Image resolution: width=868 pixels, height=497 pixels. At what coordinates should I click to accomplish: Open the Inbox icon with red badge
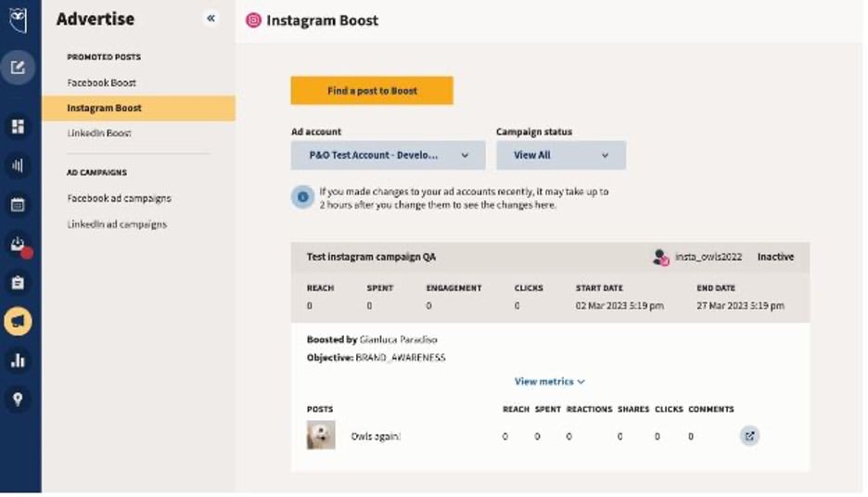[19, 245]
